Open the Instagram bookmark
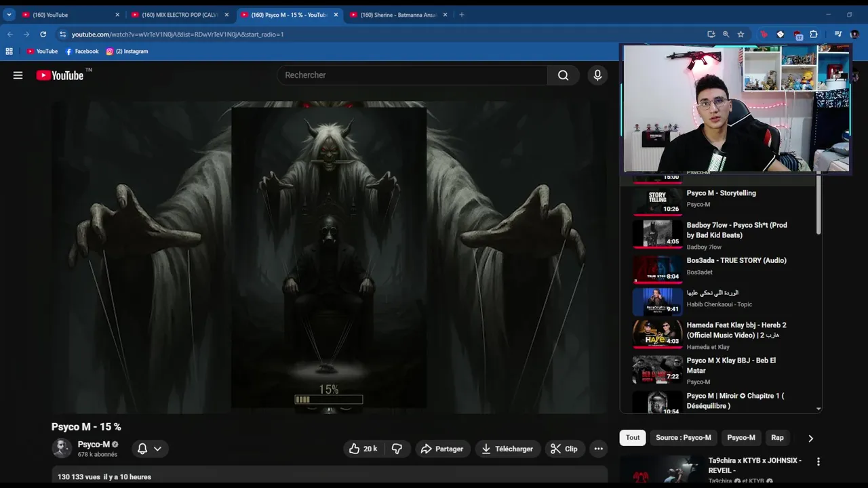The height and width of the screenshot is (488, 868). [x=127, y=52]
